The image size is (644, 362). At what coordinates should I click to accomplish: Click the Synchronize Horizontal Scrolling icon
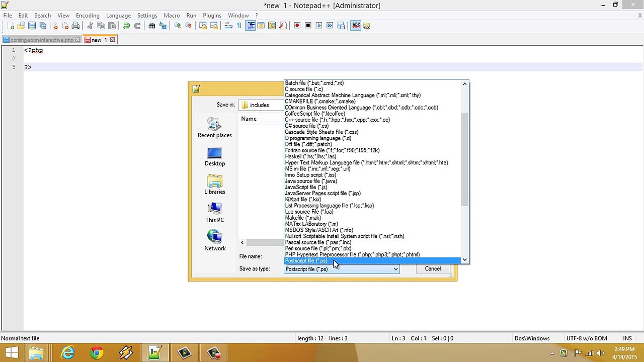click(213, 26)
